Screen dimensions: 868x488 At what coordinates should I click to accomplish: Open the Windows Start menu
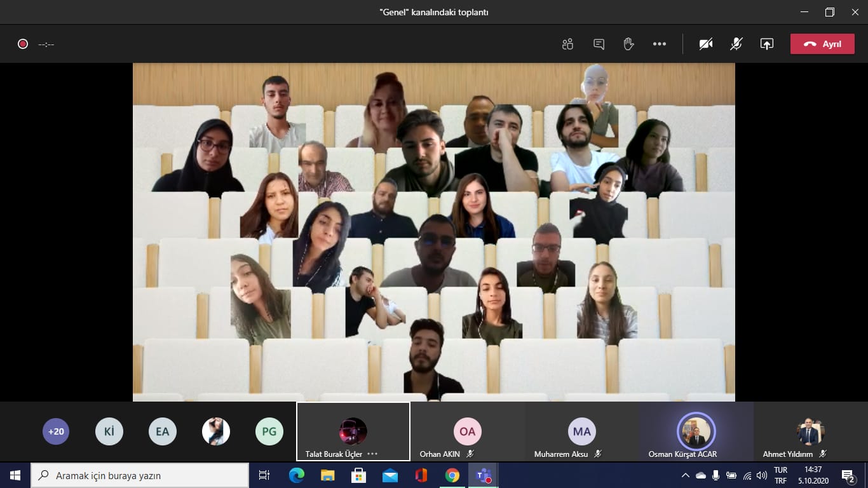coord(15,475)
